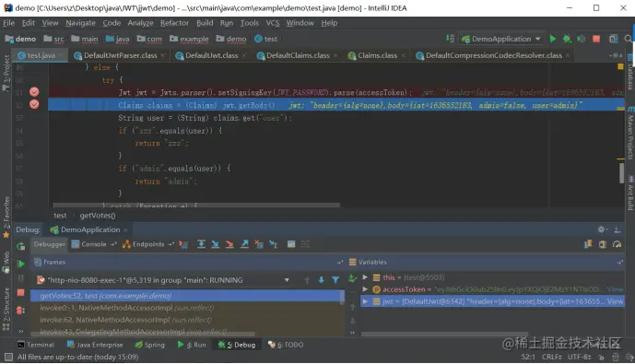Run DemoApplication with coverage from the main toolbar
This screenshot has width=635, height=364.
point(582,39)
